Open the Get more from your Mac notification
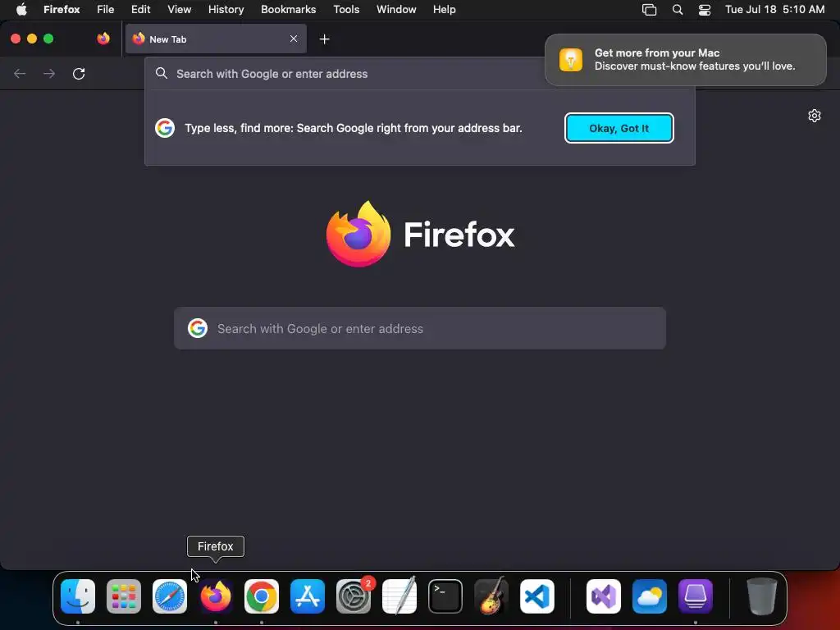 tap(685, 59)
